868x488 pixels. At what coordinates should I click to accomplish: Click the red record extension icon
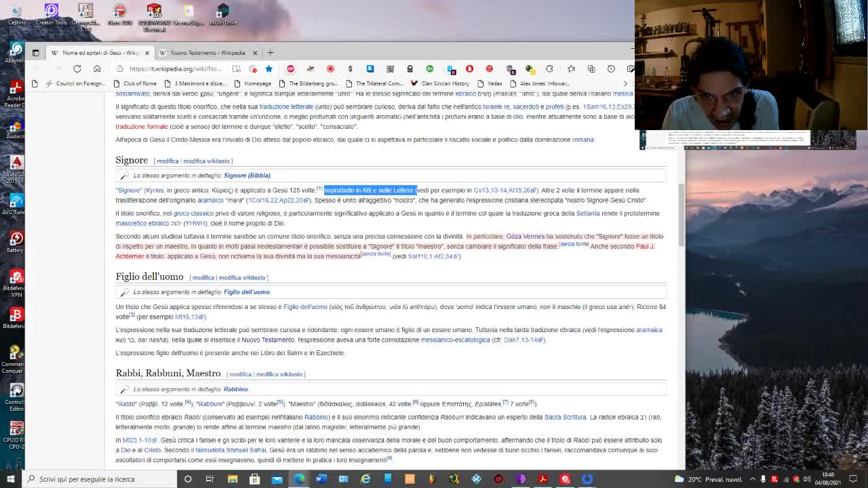330,68
